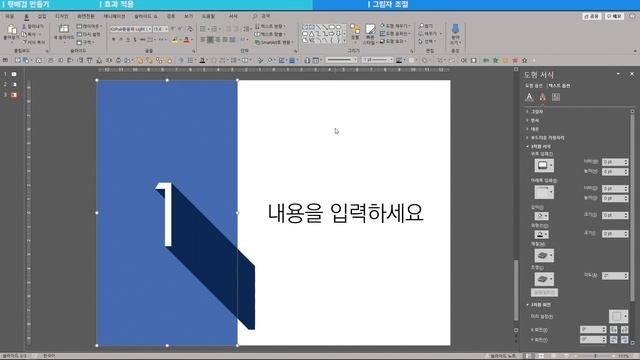Click the Share (공유) button
Screen dimensions: 640x360
(x=591, y=16)
